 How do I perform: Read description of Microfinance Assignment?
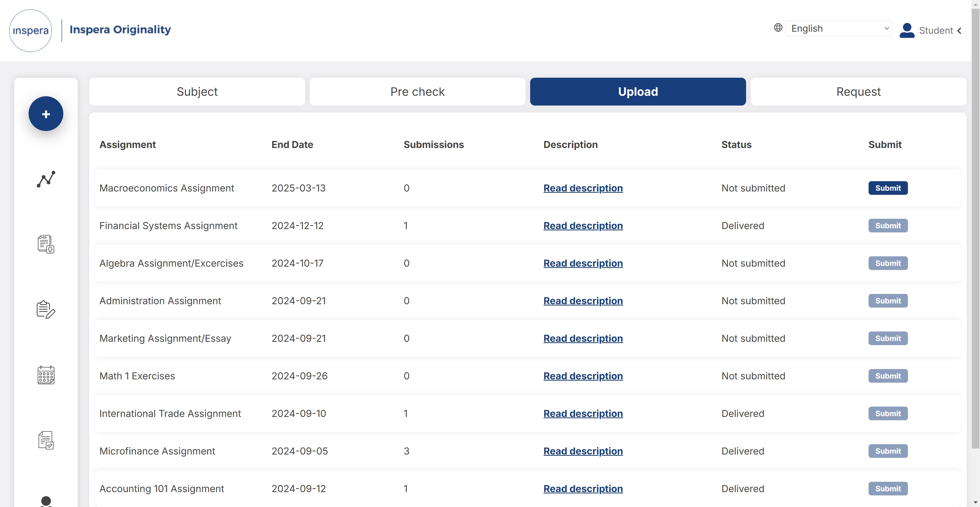point(583,451)
